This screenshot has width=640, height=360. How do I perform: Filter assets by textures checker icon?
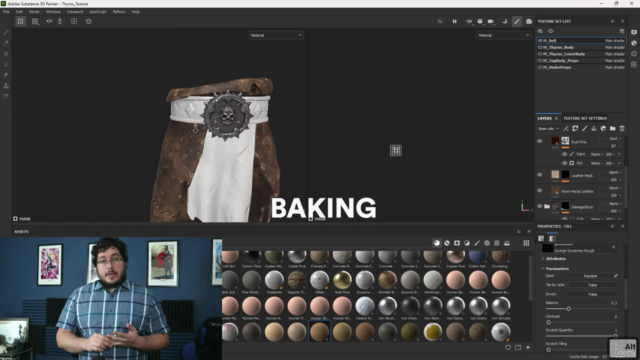pos(497,243)
